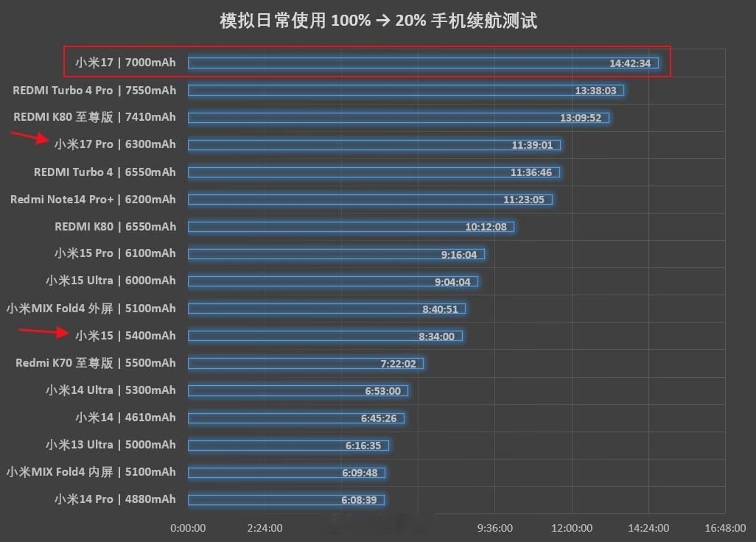Select the label REDMI K80 | 6550mAh
This screenshot has height=542, width=756.
[115, 226]
